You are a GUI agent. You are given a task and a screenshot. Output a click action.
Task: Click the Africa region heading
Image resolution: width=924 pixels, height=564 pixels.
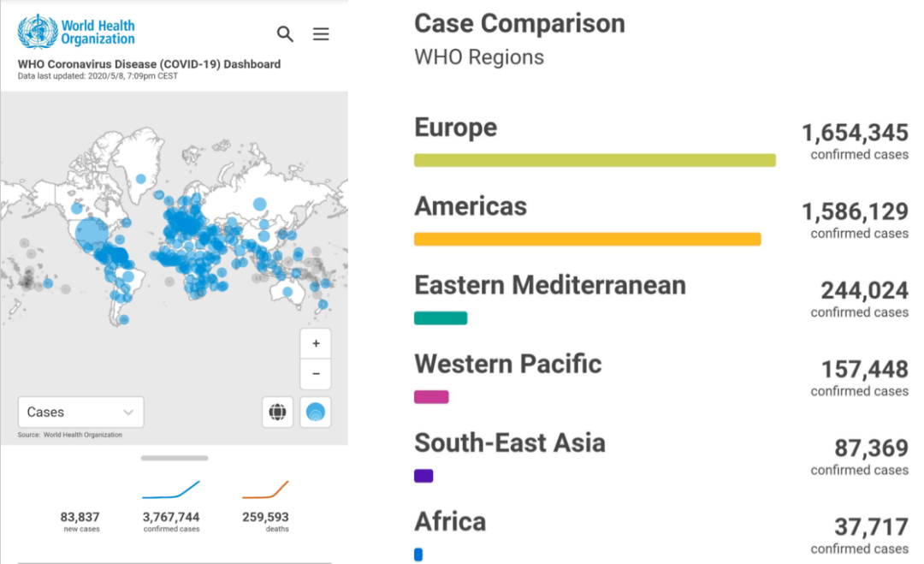point(450,521)
